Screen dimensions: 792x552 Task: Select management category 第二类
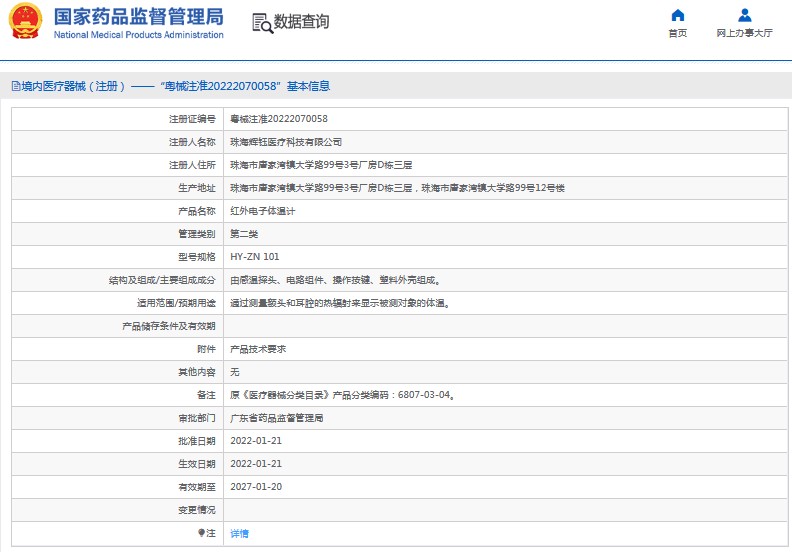click(x=244, y=234)
